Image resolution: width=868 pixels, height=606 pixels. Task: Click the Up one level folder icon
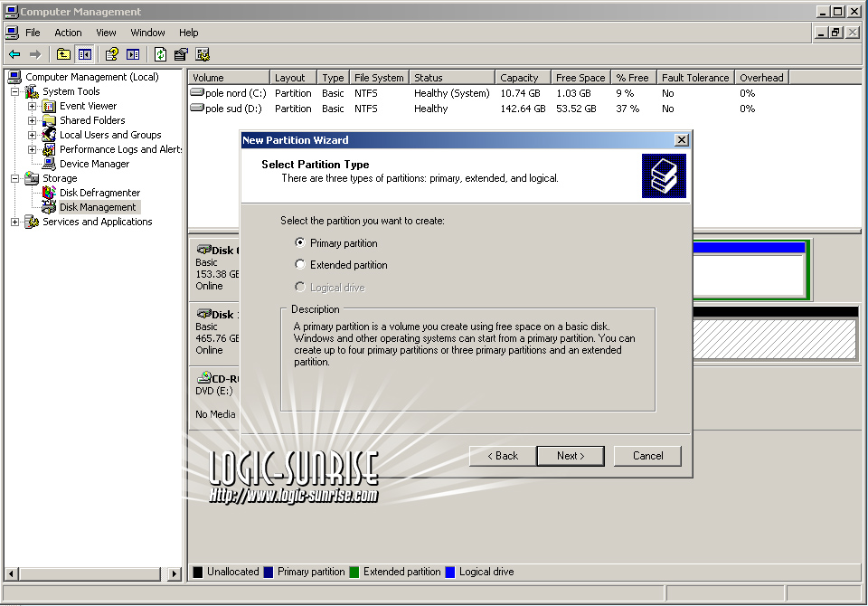point(63,54)
